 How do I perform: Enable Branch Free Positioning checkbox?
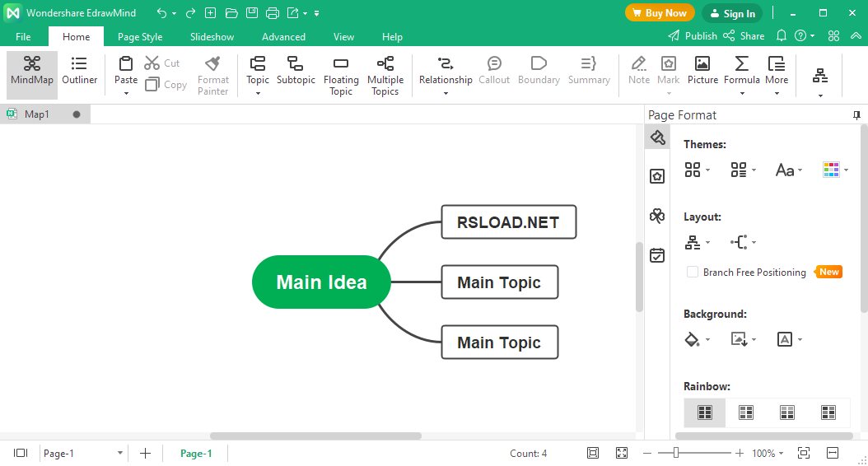692,272
